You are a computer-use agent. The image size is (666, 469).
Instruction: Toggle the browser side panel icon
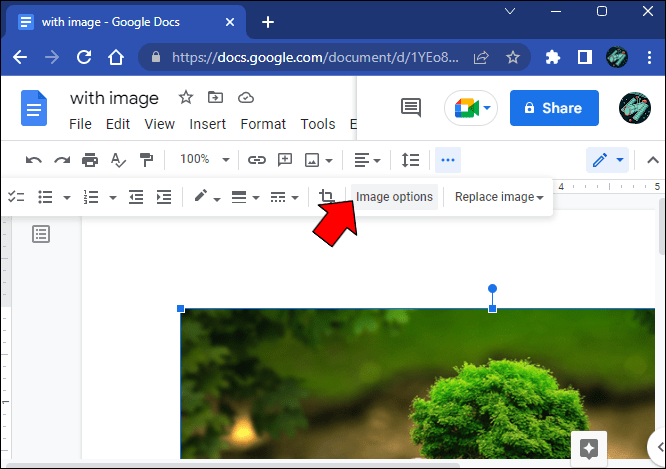coord(585,57)
